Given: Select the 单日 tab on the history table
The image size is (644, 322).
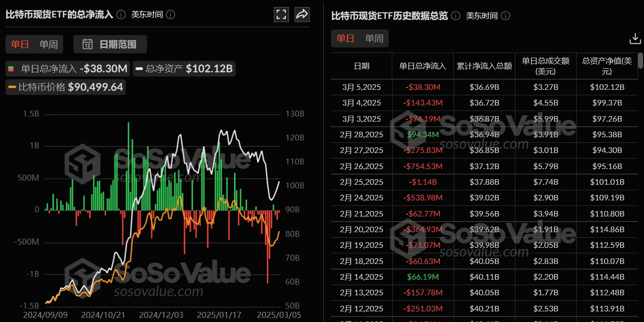Looking at the screenshot, I should (x=345, y=38).
